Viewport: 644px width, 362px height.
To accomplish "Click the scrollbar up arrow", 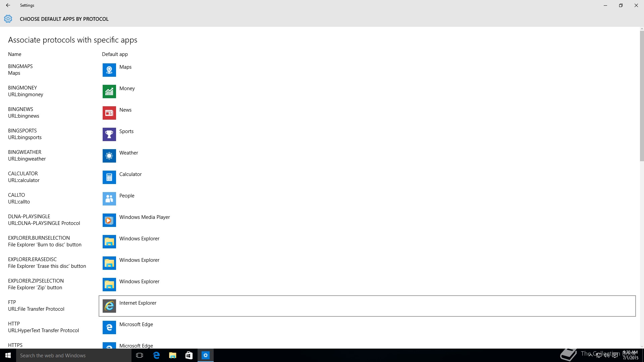I will click(642, 29).
